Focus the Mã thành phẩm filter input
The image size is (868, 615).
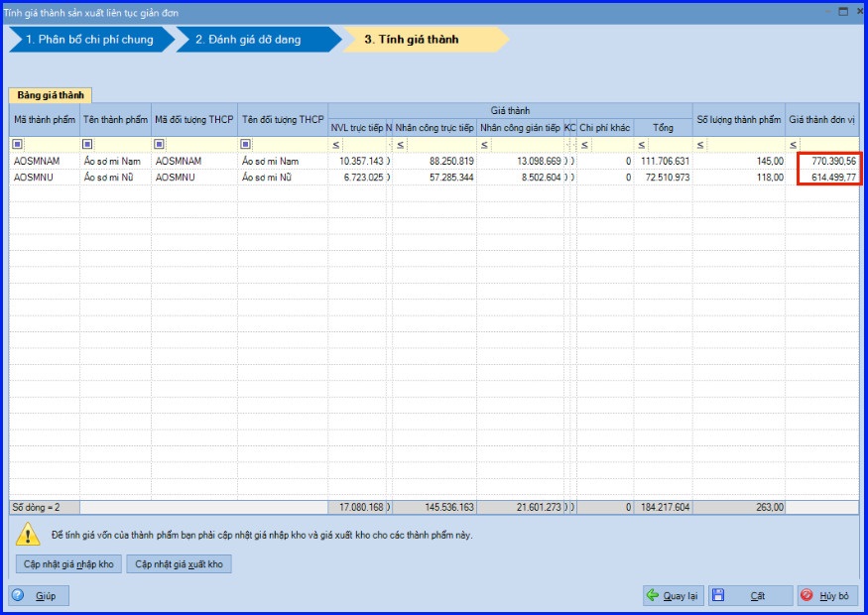52,145
